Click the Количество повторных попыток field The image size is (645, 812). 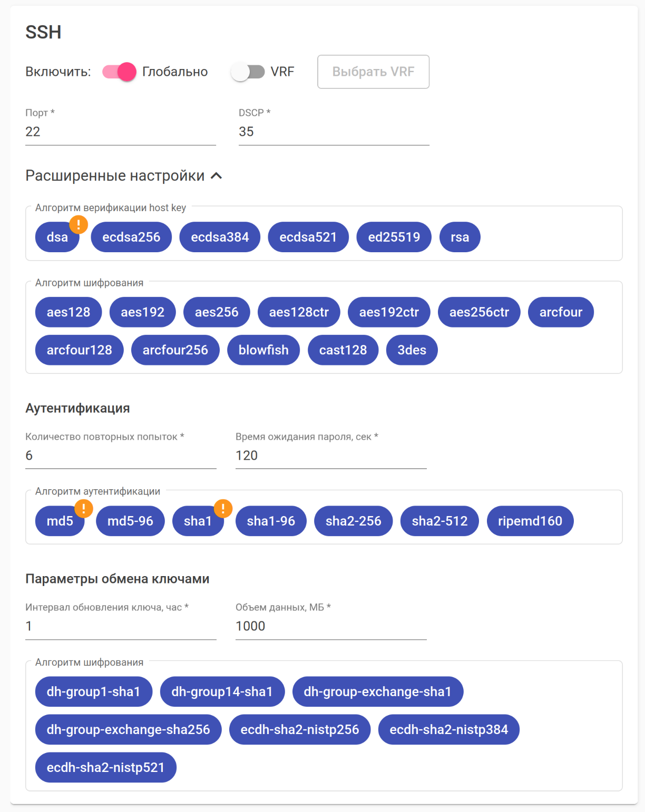tap(121, 455)
